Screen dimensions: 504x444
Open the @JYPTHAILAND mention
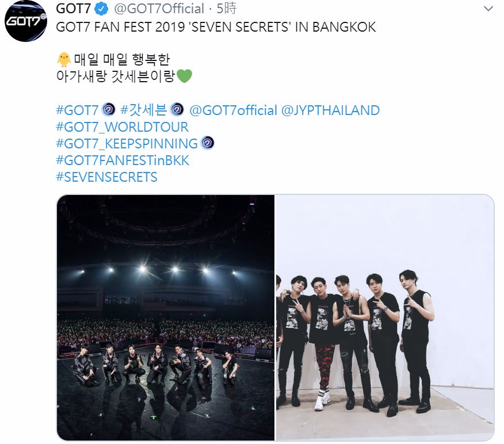(330, 110)
